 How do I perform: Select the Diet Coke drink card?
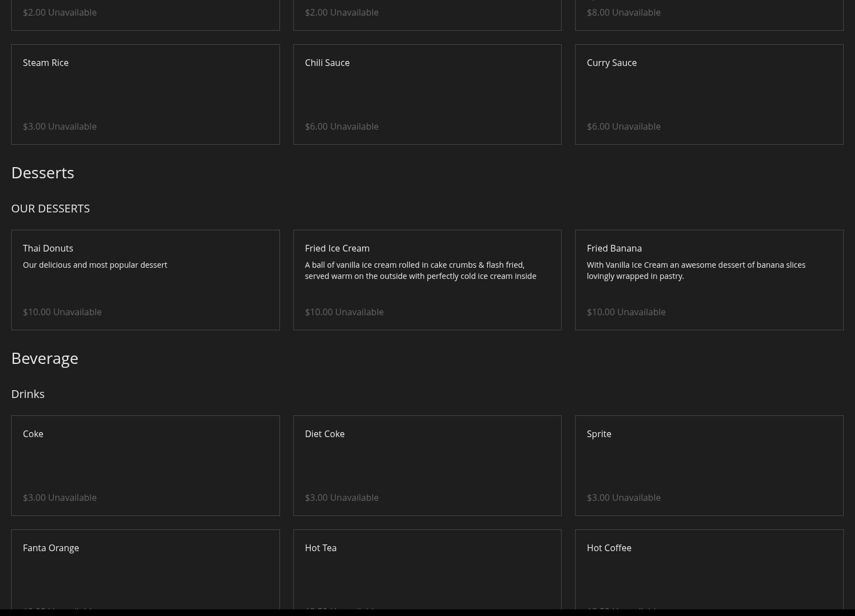[427, 465]
